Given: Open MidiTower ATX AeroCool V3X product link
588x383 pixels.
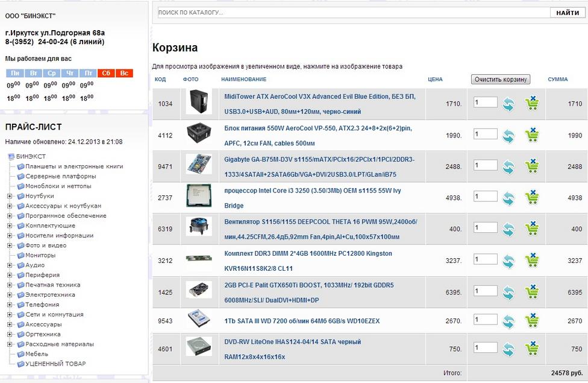Looking at the screenshot, I should [x=319, y=104].
